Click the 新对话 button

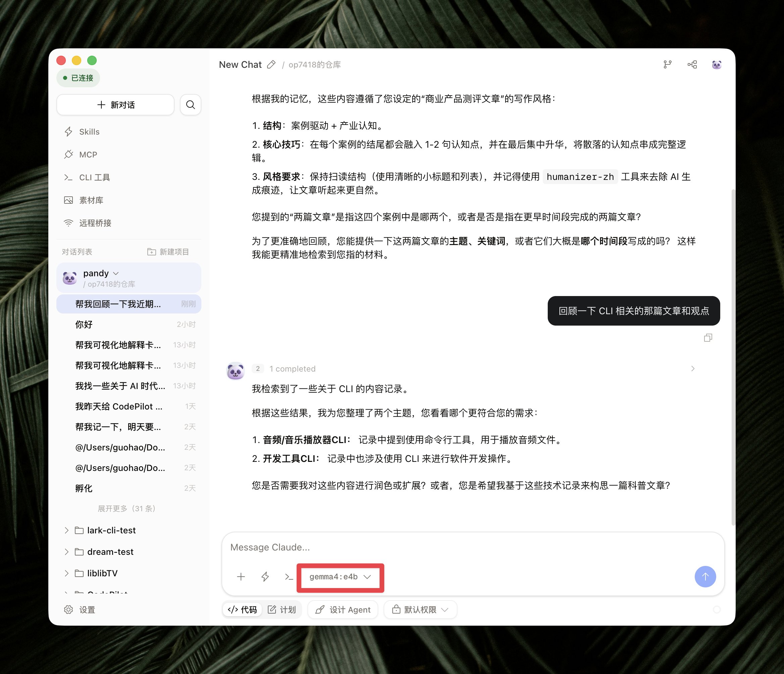(115, 104)
